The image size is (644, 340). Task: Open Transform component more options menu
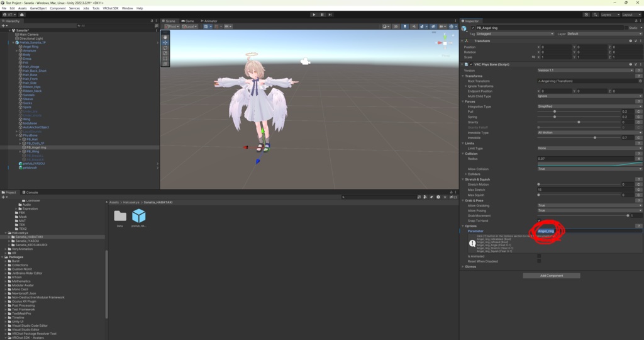coord(640,41)
